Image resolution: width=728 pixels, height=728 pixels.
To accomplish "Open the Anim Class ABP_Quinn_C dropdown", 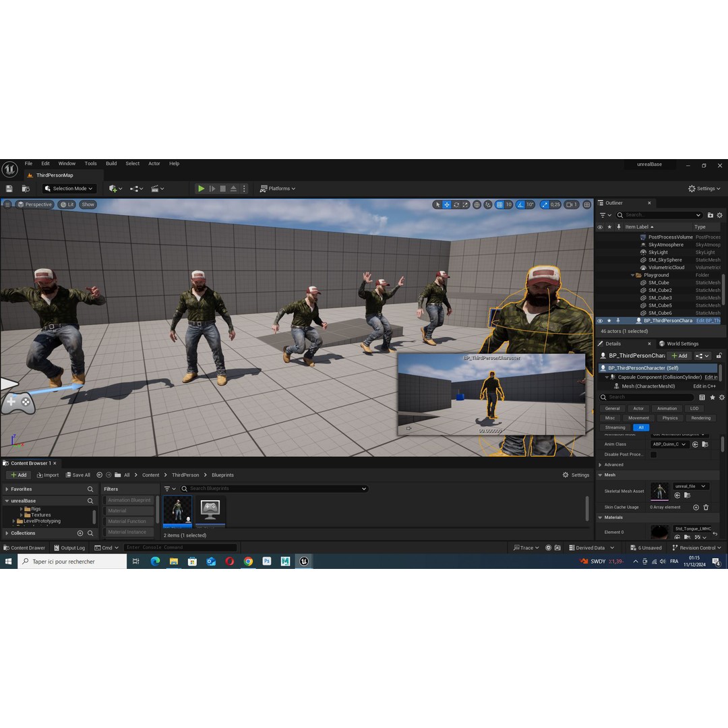I will (669, 444).
